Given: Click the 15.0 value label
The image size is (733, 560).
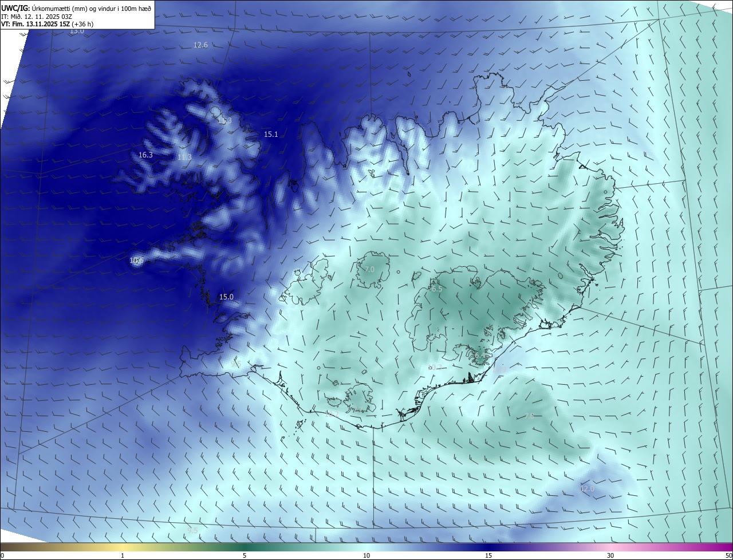Looking at the screenshot, I should coord(226,297).
